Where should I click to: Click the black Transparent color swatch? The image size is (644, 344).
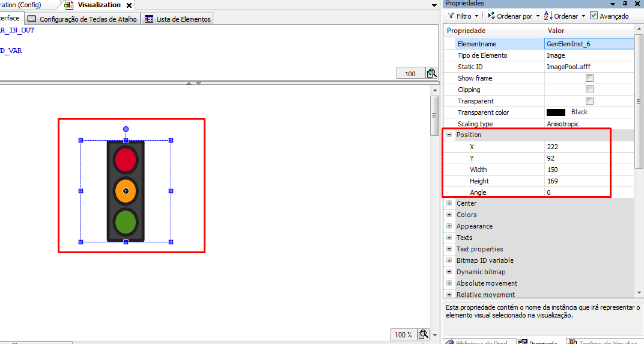(556, 112)
